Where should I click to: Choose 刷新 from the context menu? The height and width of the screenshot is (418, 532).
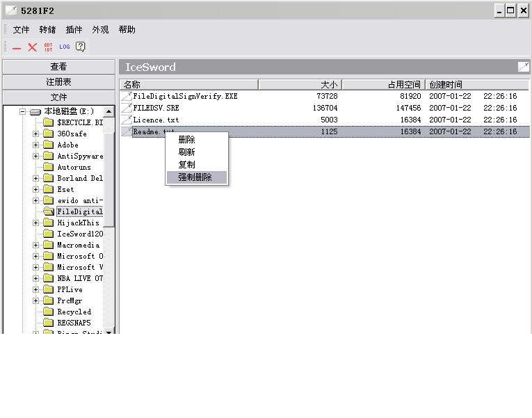(197, 152)
